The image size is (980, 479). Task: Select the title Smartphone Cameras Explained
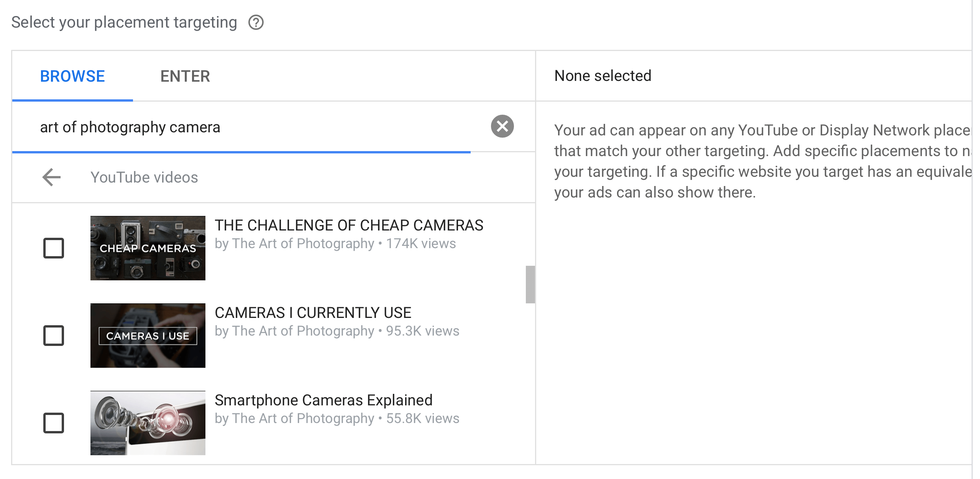[x=323, y=400]
